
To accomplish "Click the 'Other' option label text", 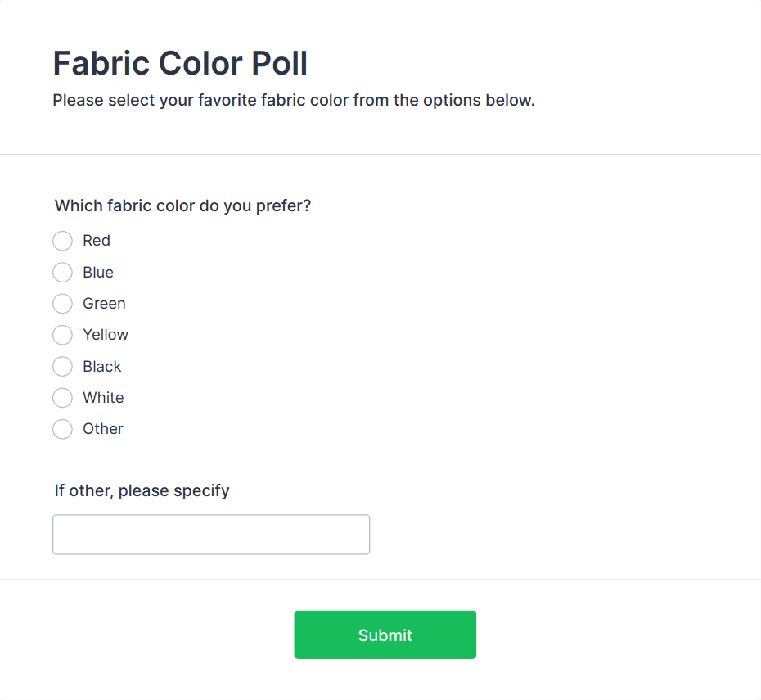I will click(x=103, y=429).
